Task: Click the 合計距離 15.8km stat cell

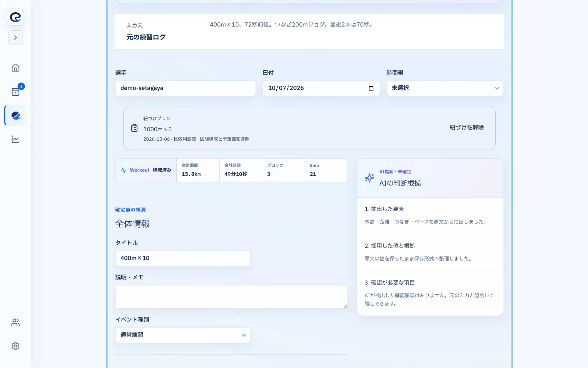Action: (198, 170)
